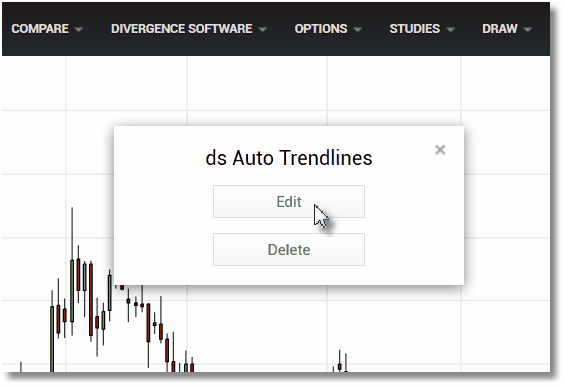Close the ds Auto Trendlines dialog
The image size is (564, 386).
440,150
